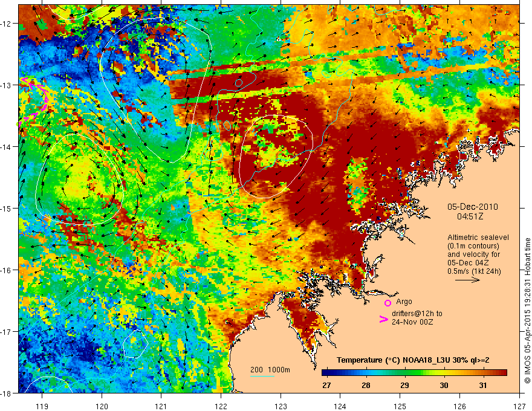This screenshot has width=532, height=411.
Task: Click the 'Temperature (°C) NOAA18_L3U 30% ql>=2' title
Action: coord(413,360)
